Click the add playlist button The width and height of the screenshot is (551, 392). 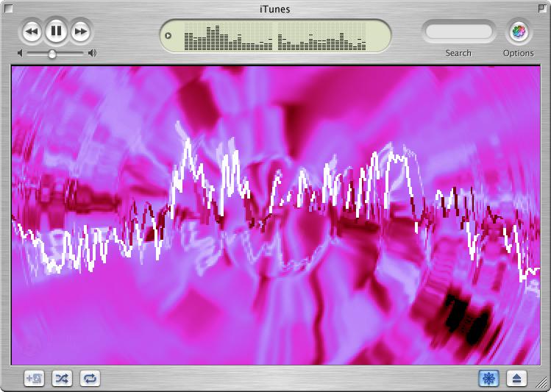(34, 378)
